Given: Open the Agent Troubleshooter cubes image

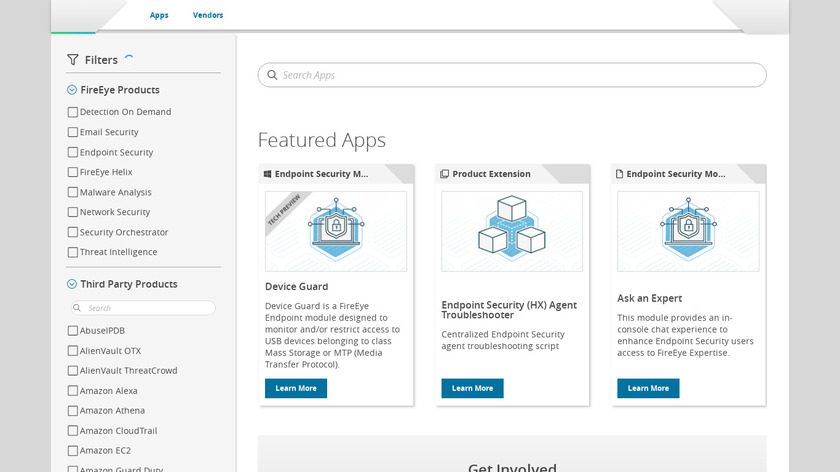Looking at the screenshot, I should pos(512,231).
